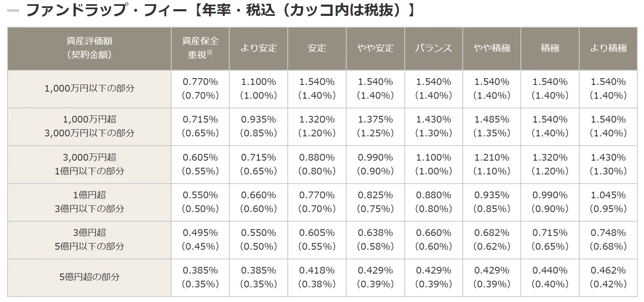Click the 資産保全重視 column header
The image size is (644, 302).
coord(200,48)
